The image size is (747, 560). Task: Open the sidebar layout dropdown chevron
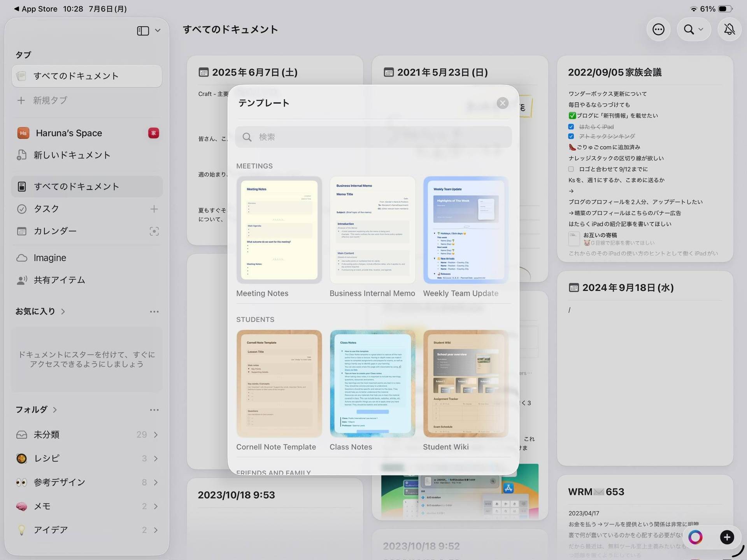(x=158, y=30)
